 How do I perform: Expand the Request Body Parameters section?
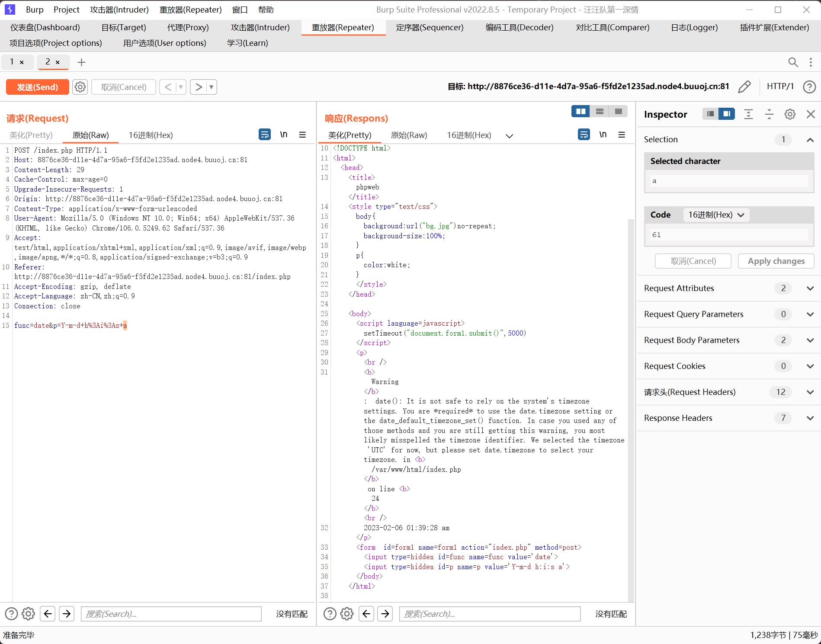810,340
